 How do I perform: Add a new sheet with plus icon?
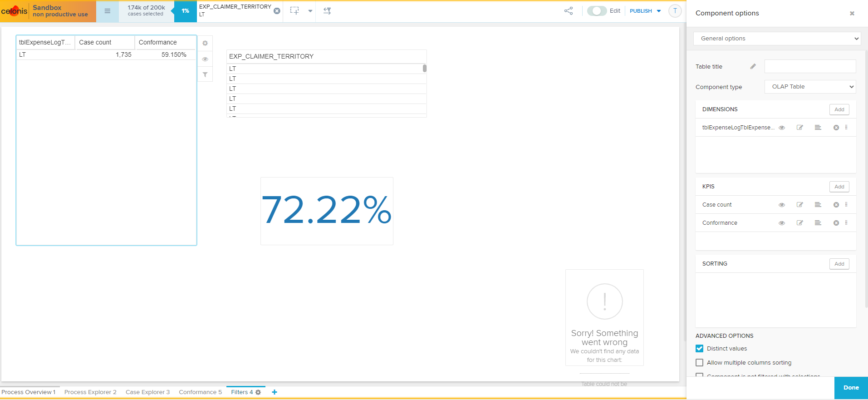pos(275,392)
